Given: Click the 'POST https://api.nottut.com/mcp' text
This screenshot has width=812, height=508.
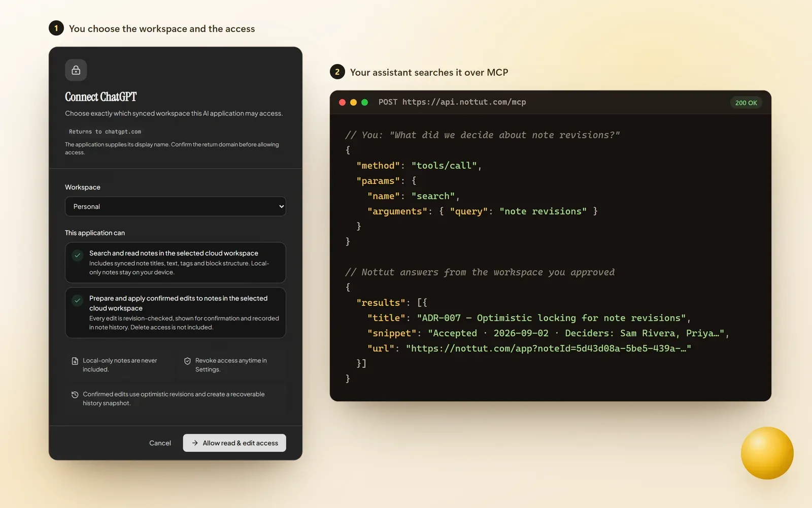Looking at the screenshot, I should 452,102.
